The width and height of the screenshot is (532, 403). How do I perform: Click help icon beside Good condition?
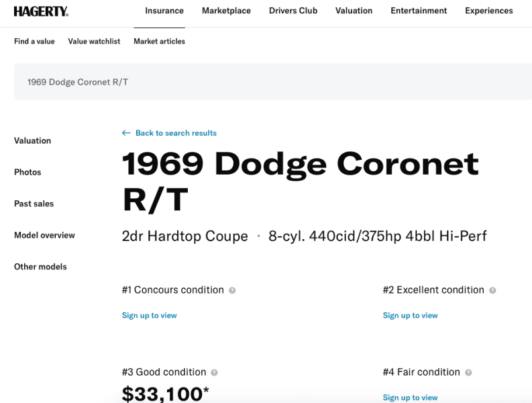[x=215, y=372]
